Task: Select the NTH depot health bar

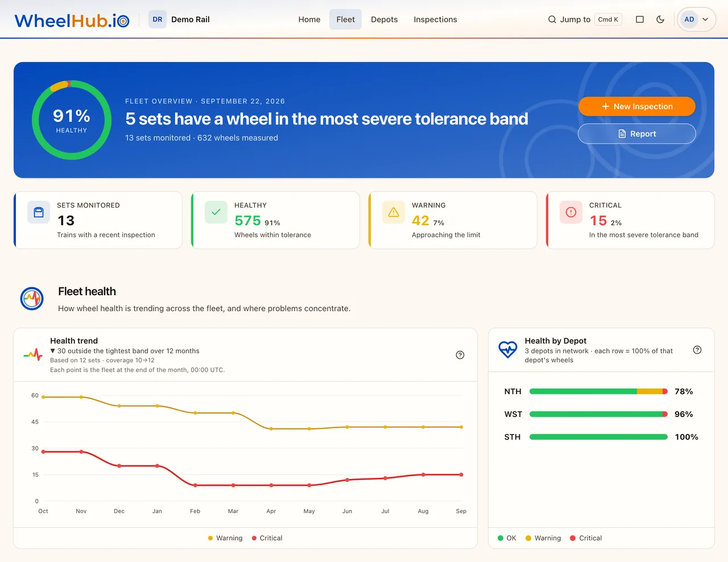Action: [598, 391]
